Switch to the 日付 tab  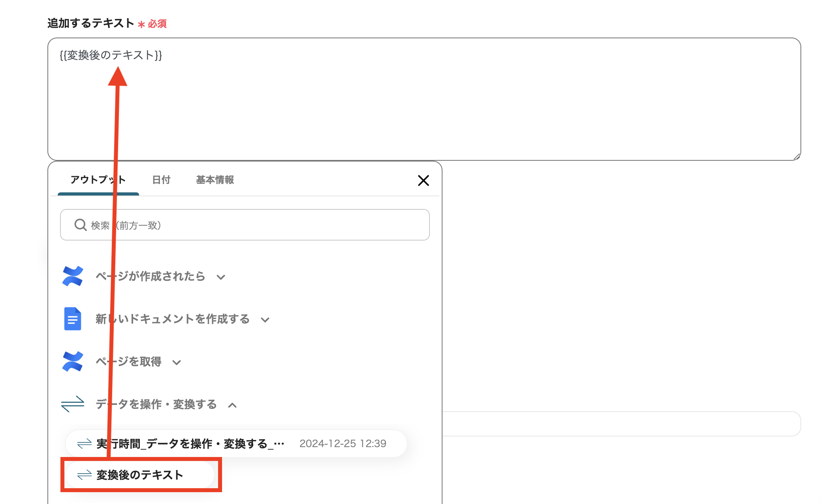pos(161,180)
